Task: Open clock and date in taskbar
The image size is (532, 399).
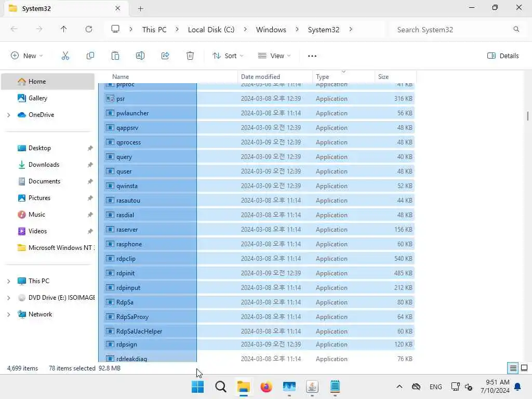Action: coord(495,387)
